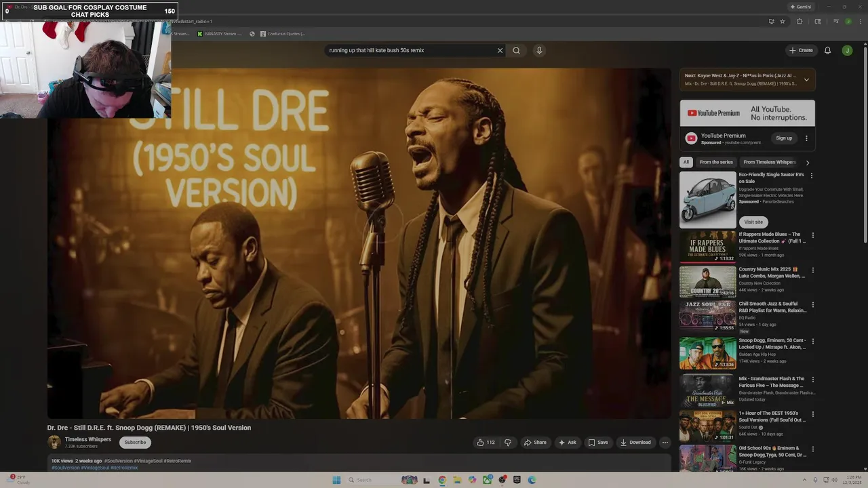Expand the Next up mix panel
Viewport: 868px width, 488px height.
click(806, 79)
